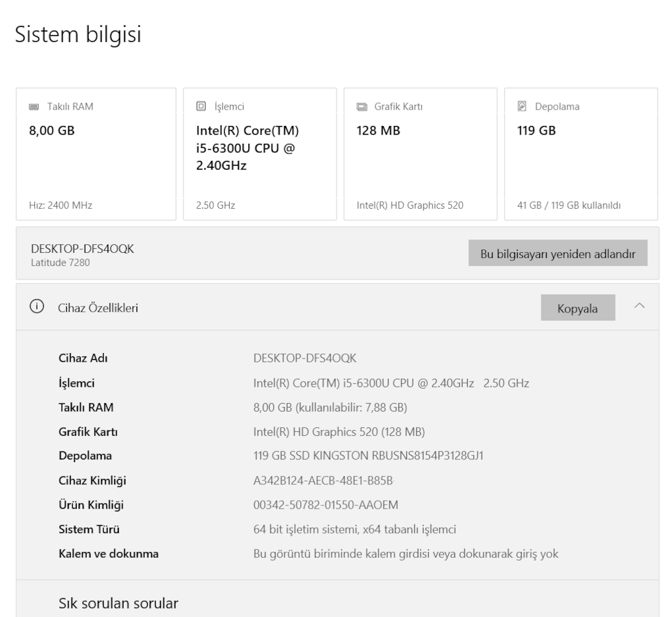Select the Sistem bilgisi page title
Viewport: 672px width, 617px height.
[x=78, y=34]
